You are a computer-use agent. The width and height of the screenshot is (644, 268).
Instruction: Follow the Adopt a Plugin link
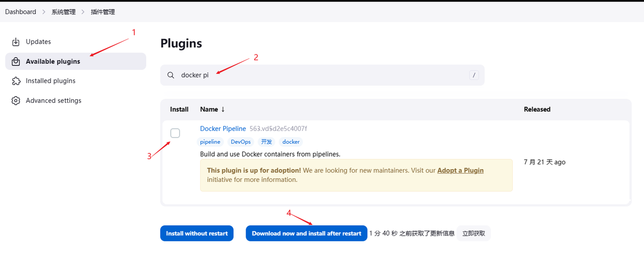click(460, 170)
